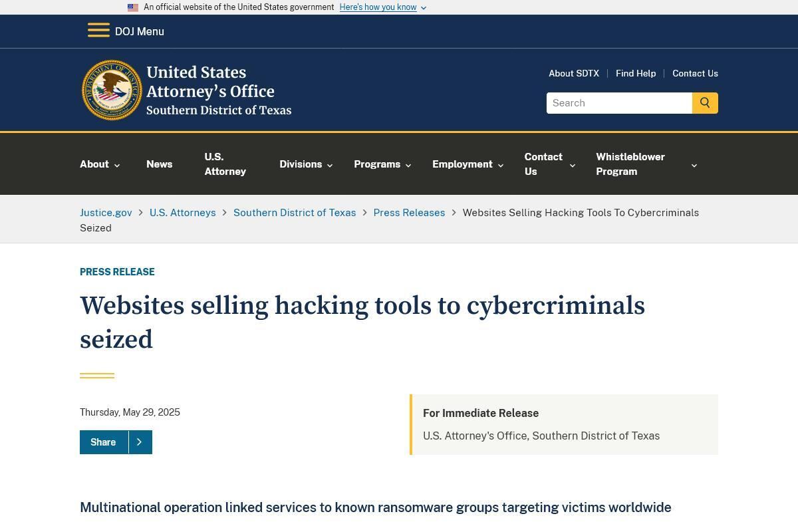Open the Divisions navigation item
This screenshot has height=532, width=798.
[x=301, y=164]
